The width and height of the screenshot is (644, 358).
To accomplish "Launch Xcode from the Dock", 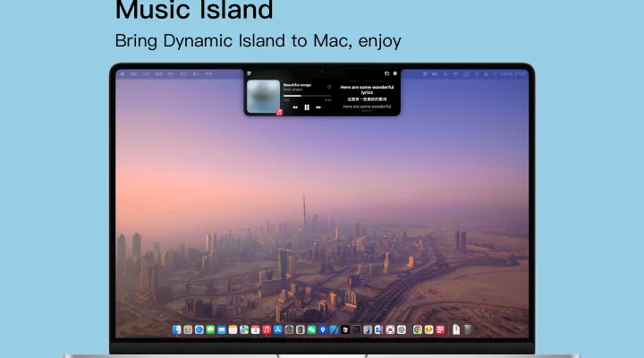I will pos(334,329).
